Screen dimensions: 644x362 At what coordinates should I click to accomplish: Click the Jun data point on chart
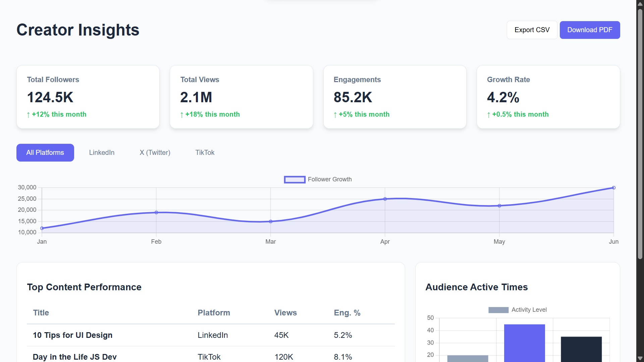coord(613,188)
